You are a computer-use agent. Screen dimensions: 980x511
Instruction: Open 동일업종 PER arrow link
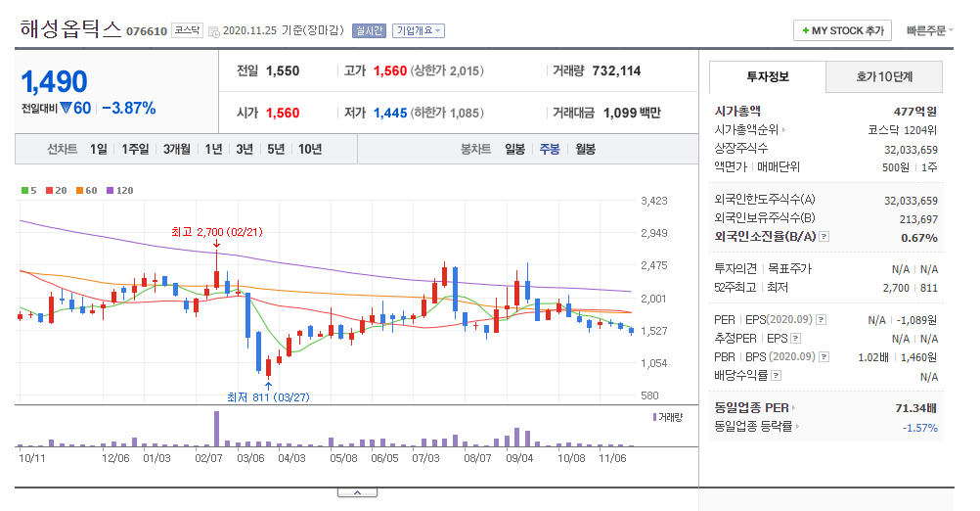tap(793, 408)
